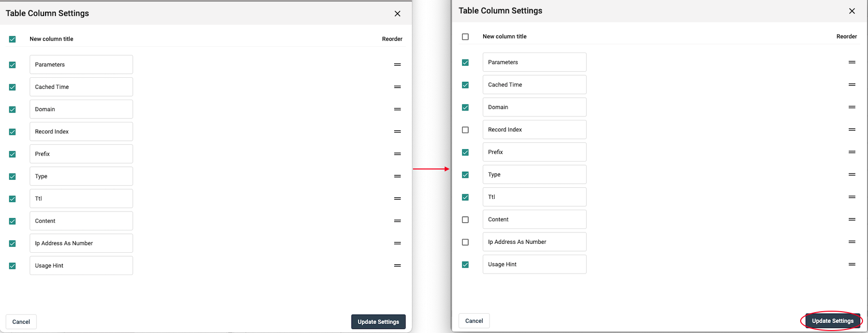The height and width of the screenshot is (333, 868).
Task: Uncheck the Type checkbox in the left dialog
Action: (x=12, y=176)
